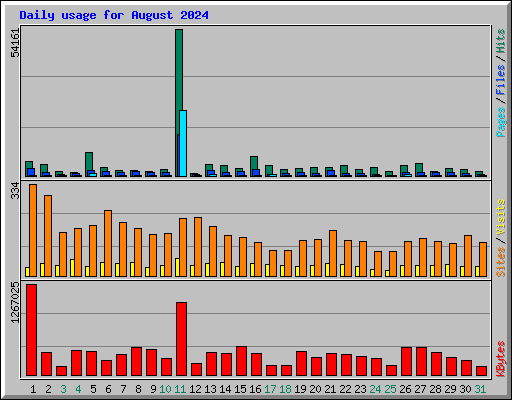512x400 pixels.
Task: Click the 'Daily usage for August 2024' title
Action: [114, 15]
